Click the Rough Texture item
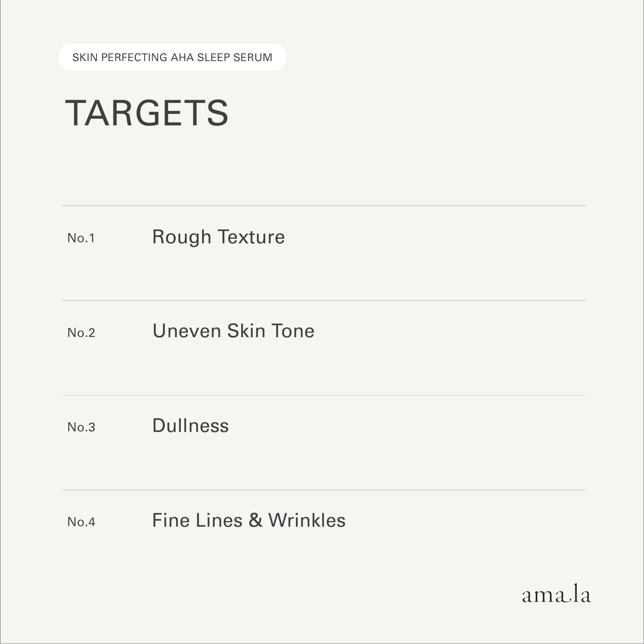 point(218,237)
